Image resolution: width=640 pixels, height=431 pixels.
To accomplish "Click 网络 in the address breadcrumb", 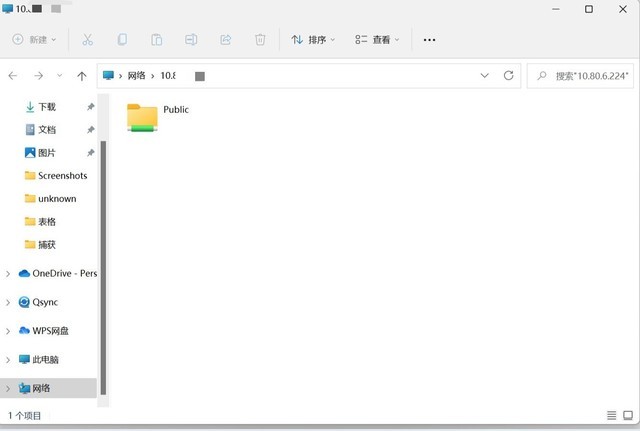I will [x=136, y=76].
